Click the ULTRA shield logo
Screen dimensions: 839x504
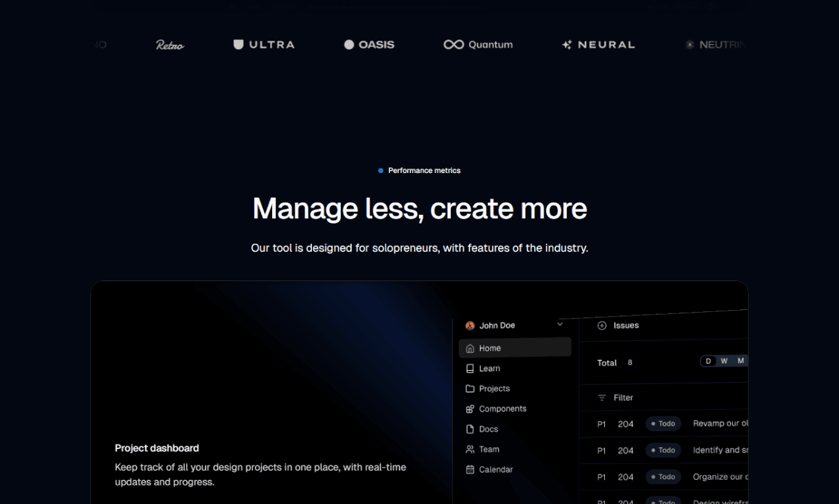pos(264,45)
